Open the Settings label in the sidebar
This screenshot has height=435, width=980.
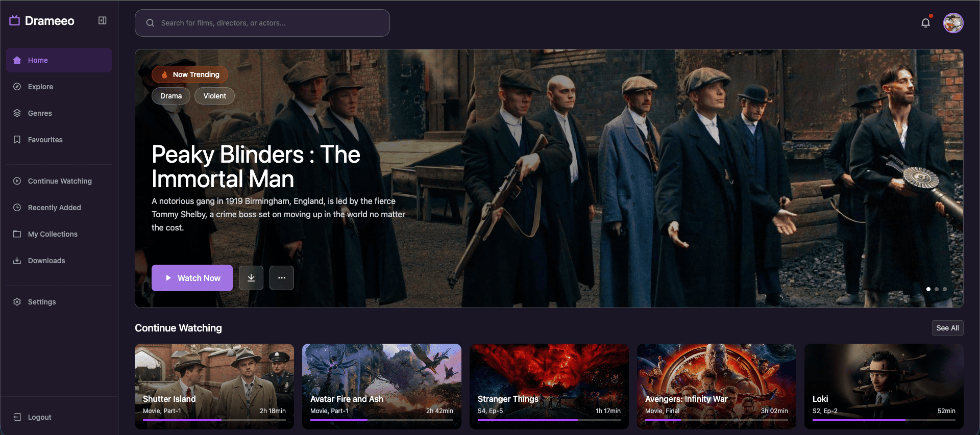[x=42, y=302]
